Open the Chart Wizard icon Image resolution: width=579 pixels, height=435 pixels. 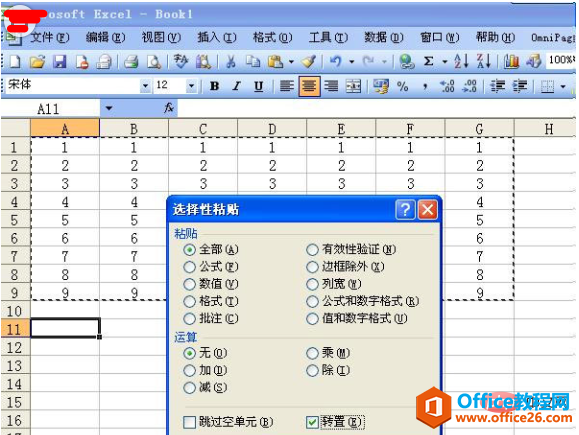click(511, 61)
